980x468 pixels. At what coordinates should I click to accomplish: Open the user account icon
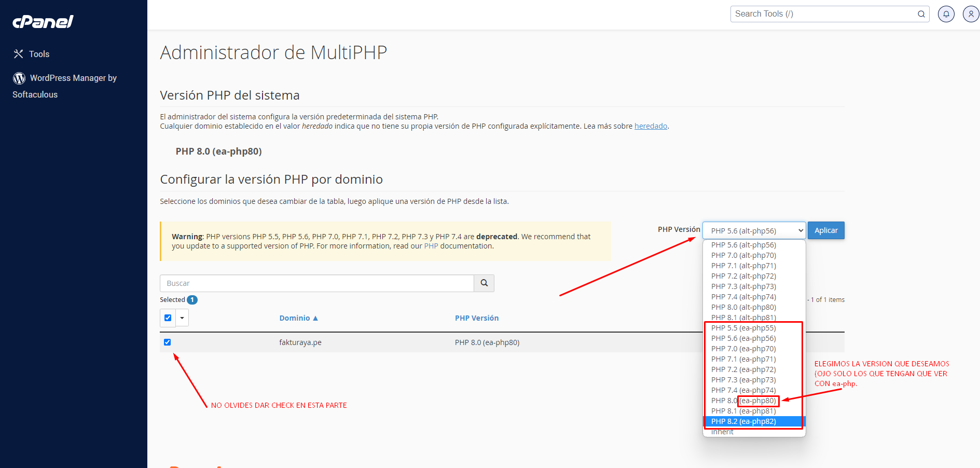971,14
